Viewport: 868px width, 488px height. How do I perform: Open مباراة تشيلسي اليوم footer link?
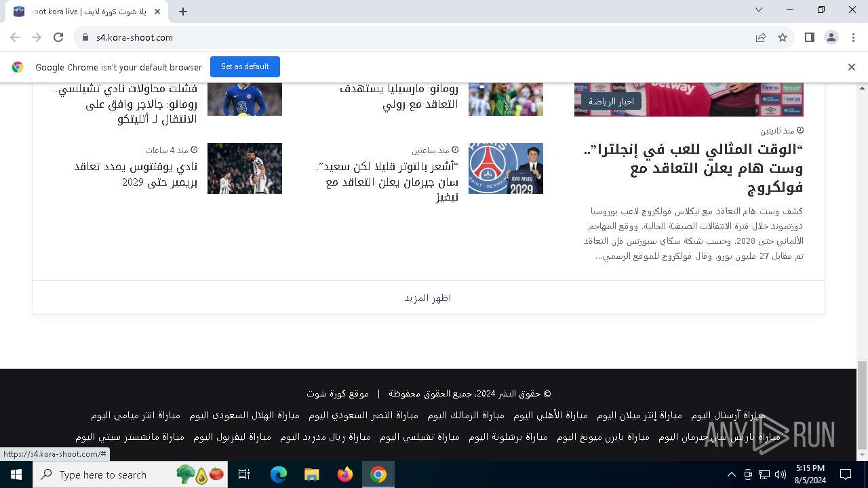click(419, 437)
